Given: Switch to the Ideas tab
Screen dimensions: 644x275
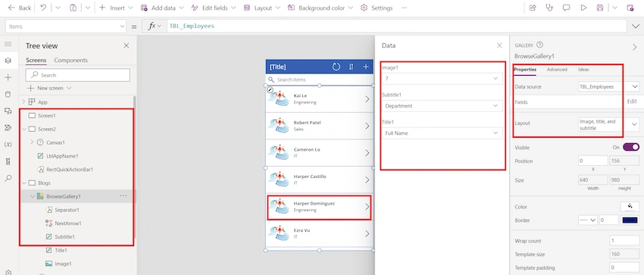Looking at the screenshot, I should [x=583, y=70].
